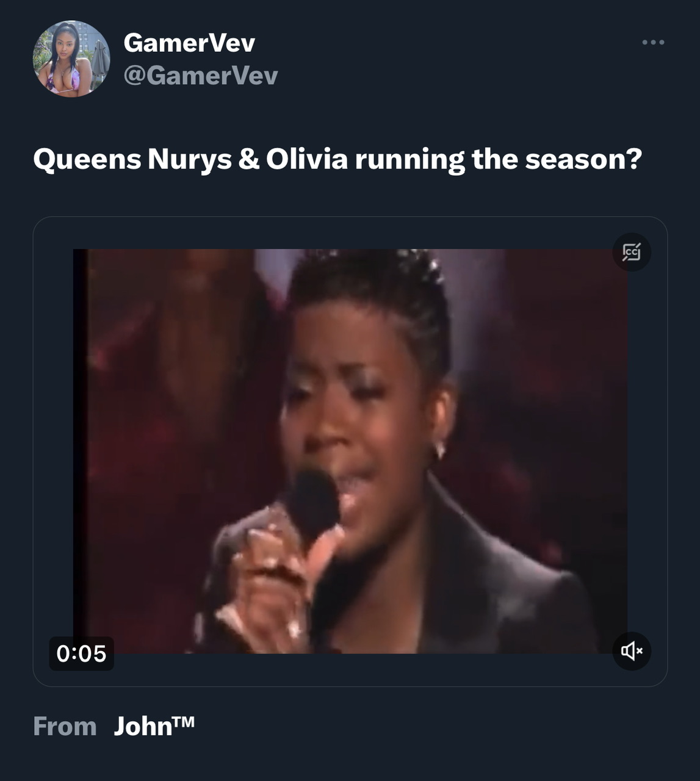This screenshot has height=781, width=700.
Task: Click the 0:05 video duration badge
Action: [81, 653]
